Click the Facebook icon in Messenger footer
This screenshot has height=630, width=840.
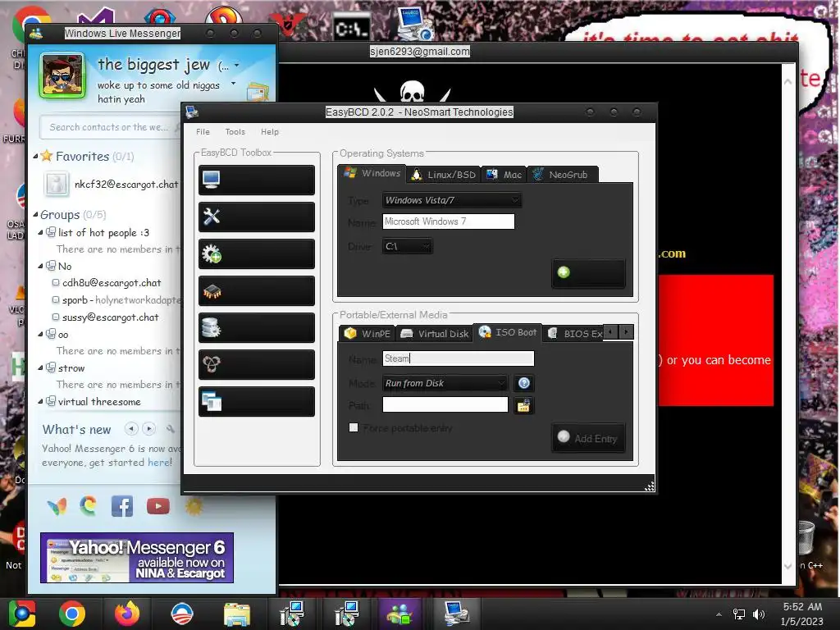(x=122, y=506)
